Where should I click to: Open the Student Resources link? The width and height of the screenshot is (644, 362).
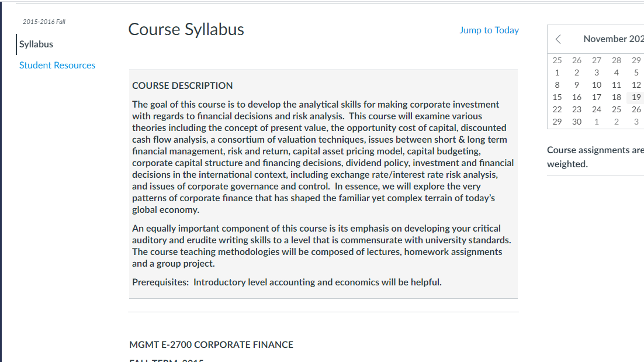(57, 65)
